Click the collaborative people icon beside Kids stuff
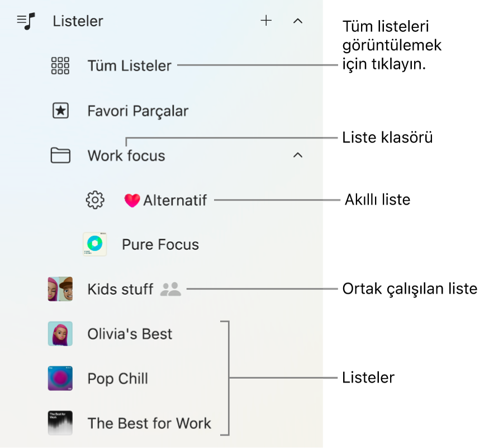Image resolution: width=489 pixels, height=448 pixels. coord(170,289)
